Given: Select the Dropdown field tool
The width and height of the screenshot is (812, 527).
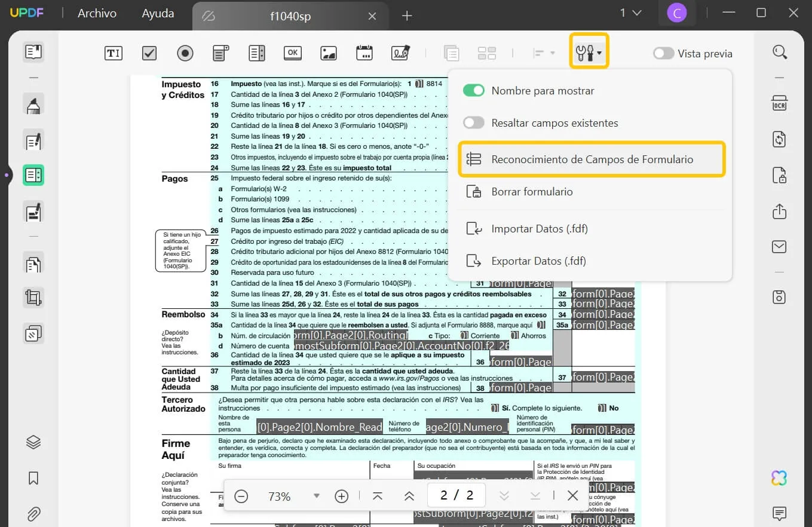Looking at the screenshot, I should (221, 53).
